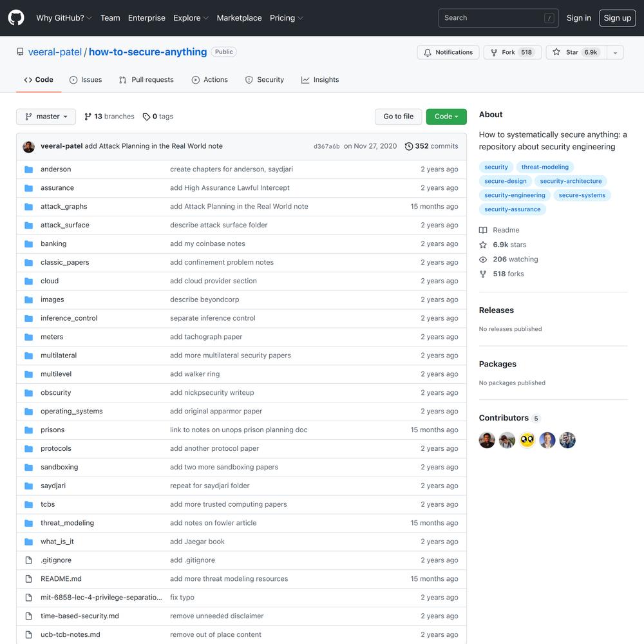644x644 pixels.
Task: Click the first contributor avatar
Action: tap(487, 440)
